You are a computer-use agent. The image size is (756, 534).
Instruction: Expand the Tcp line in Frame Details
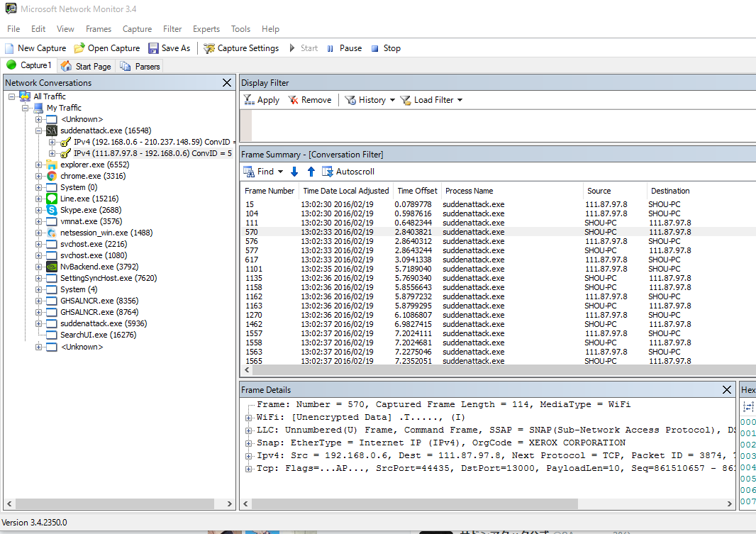249,469
